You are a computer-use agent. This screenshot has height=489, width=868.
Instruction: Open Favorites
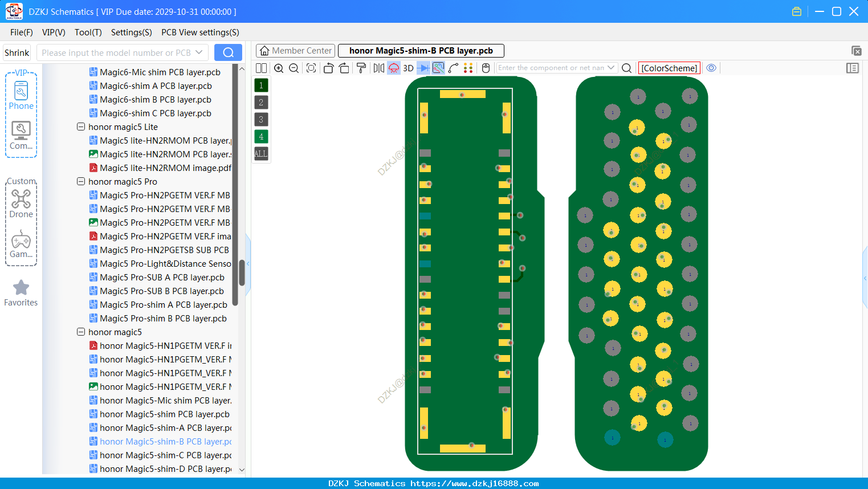point(21,293)
